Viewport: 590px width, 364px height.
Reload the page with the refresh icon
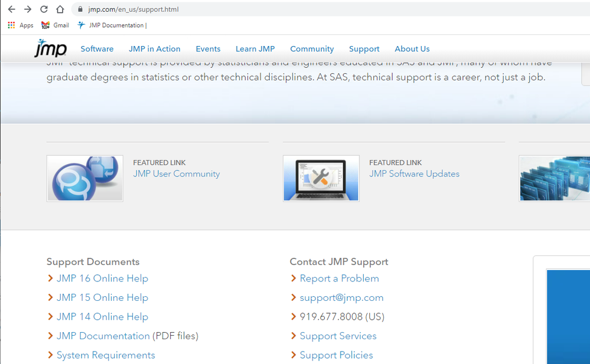pyautogui.click(x=44, y=9)
